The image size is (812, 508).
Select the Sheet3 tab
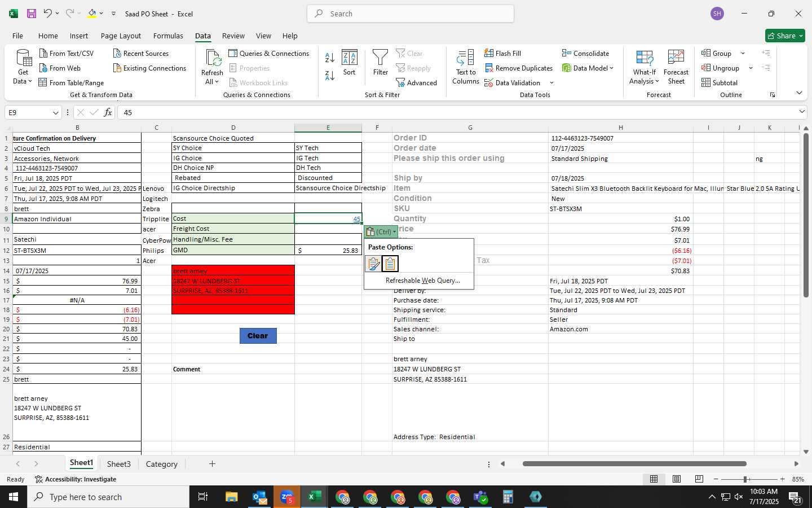pyautogui.click(x=119, y=464)
